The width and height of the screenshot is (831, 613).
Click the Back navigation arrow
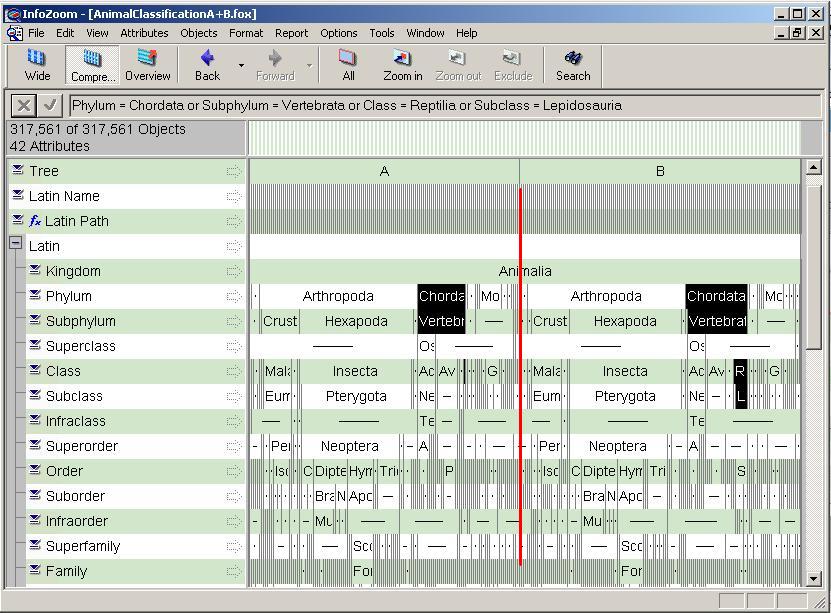coord(207,65)
